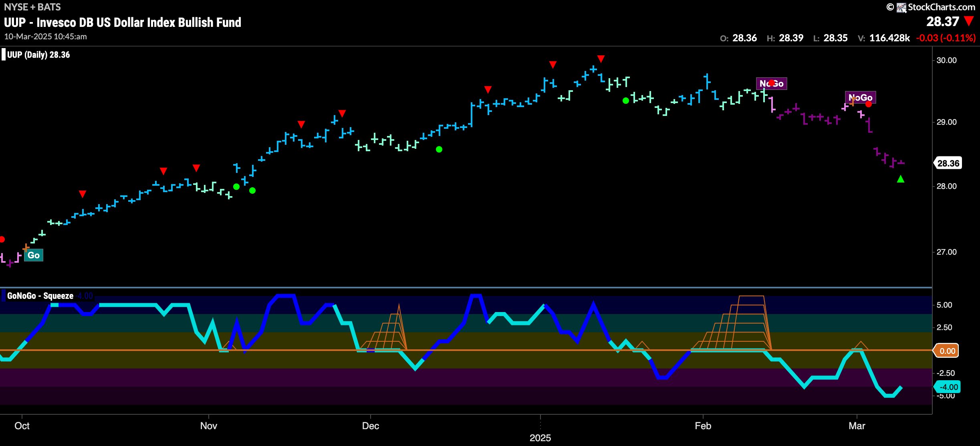
Task: Click the GoNoGo - Squeeze panel label
Action: [40, 296]
